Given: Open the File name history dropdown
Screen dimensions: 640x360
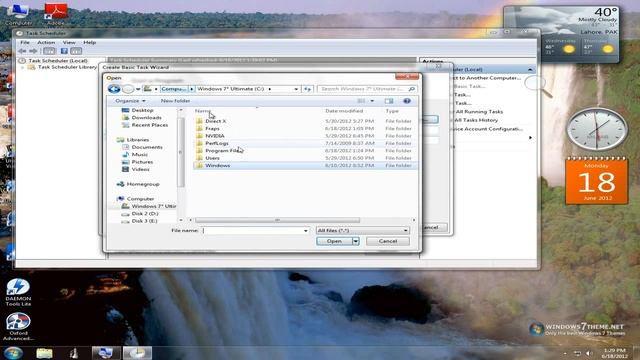Looking at the screenshot, I should (305, 231).
